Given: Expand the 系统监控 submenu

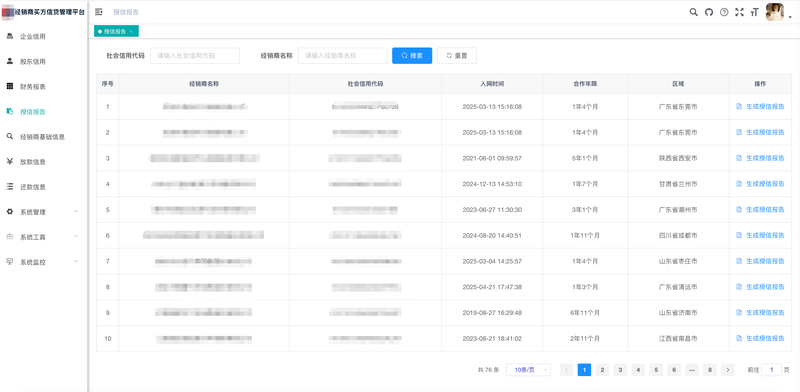Looking at the screenshot, I should (x=44, y=262).
